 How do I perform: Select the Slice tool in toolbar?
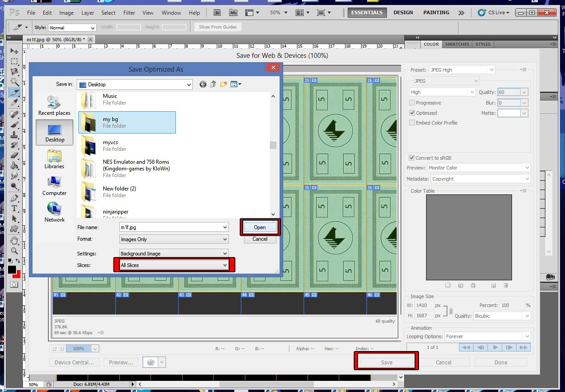[14, 93]
